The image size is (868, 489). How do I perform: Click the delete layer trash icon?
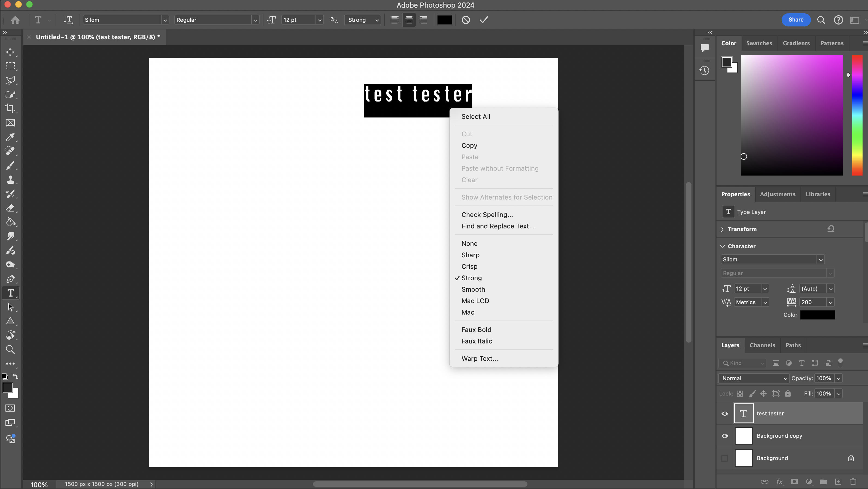click(x=853, y=482)
